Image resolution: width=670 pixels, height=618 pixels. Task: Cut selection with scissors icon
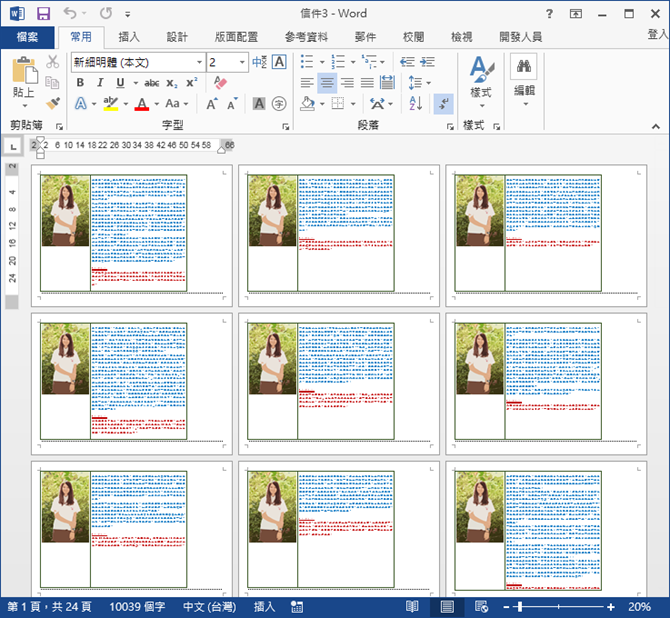coord(53,62)
